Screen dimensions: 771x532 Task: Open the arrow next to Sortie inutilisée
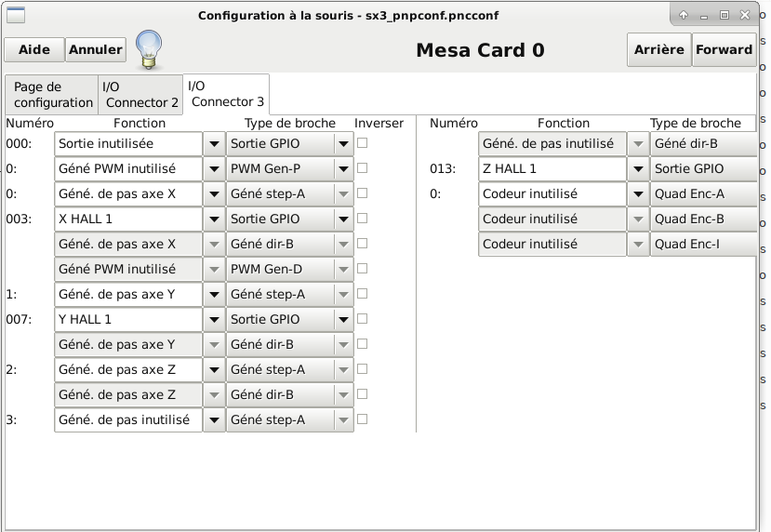(x=214, y=144)
